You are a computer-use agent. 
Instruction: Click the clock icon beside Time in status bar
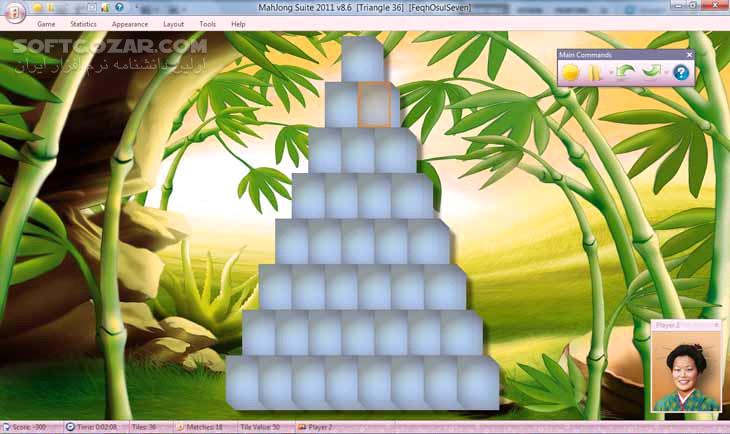[70, 427]
